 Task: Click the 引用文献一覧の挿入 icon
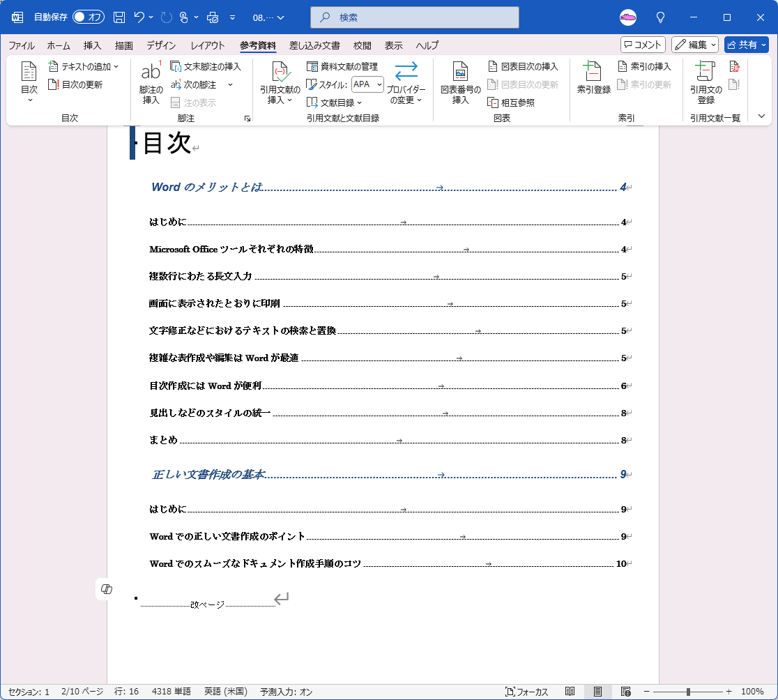coord(734,66)
